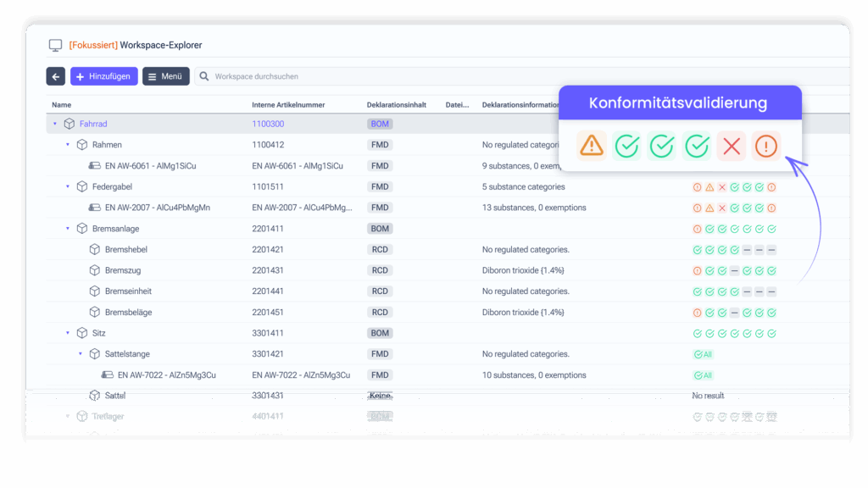Collapse the Sitz assembly node

pyautogui.click(x=68, y=333)
